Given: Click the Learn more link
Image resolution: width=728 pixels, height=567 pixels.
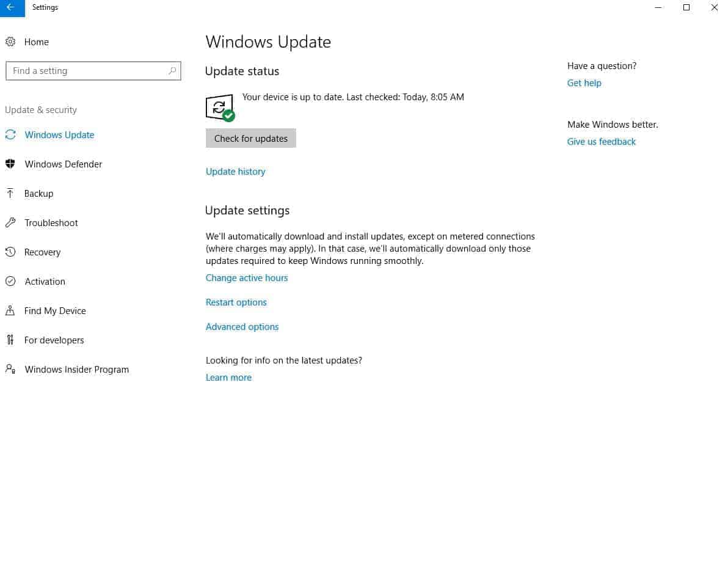Looking at the screenshot, I should tap(228, 378).
